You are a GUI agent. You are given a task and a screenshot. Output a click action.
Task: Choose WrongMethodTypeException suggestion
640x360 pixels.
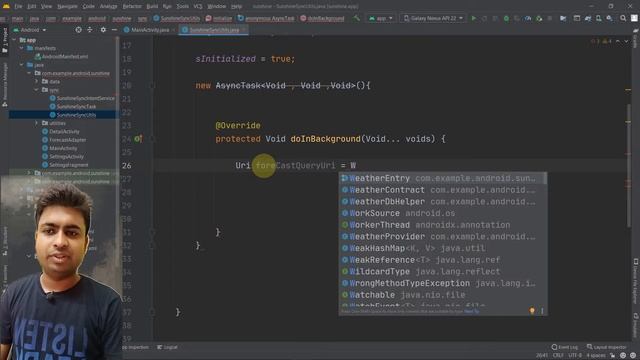tap(443, 283)
